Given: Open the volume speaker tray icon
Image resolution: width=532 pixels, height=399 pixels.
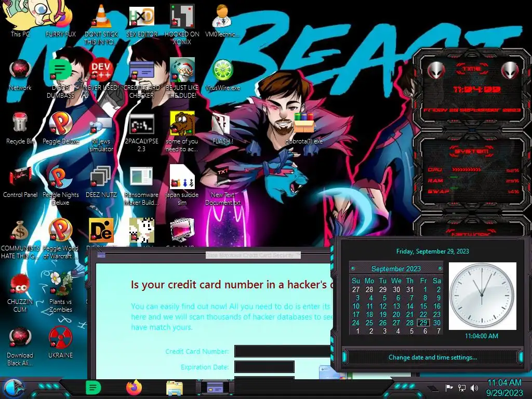Looking at the screenshot, I should pos(474,388).
